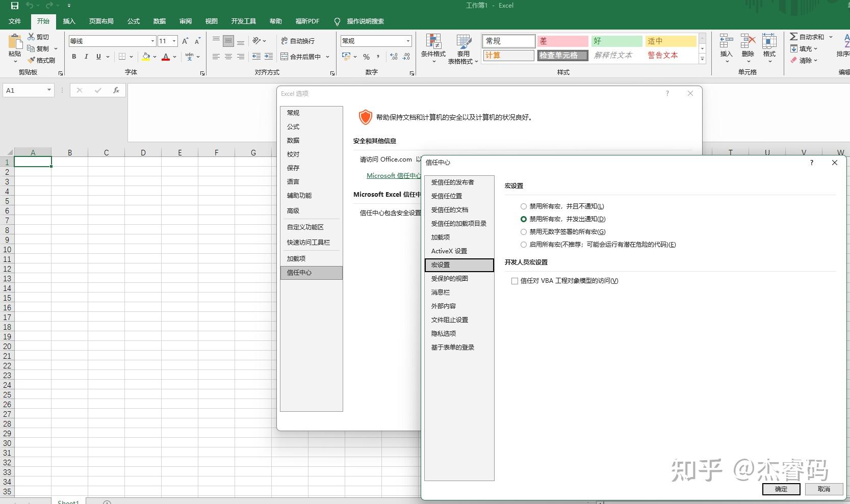
Task: Select 受信任位置 in Trust Center list
Action: [x=459, y=196]
